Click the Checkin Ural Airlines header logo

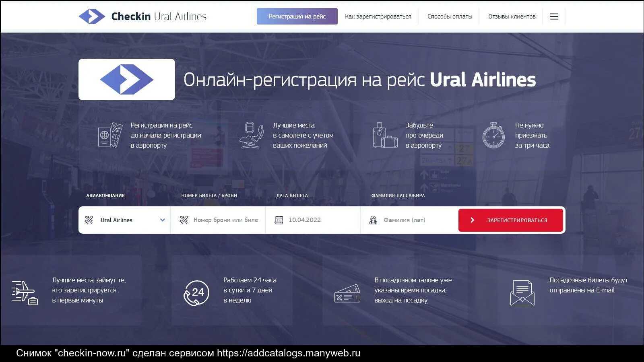142,16
